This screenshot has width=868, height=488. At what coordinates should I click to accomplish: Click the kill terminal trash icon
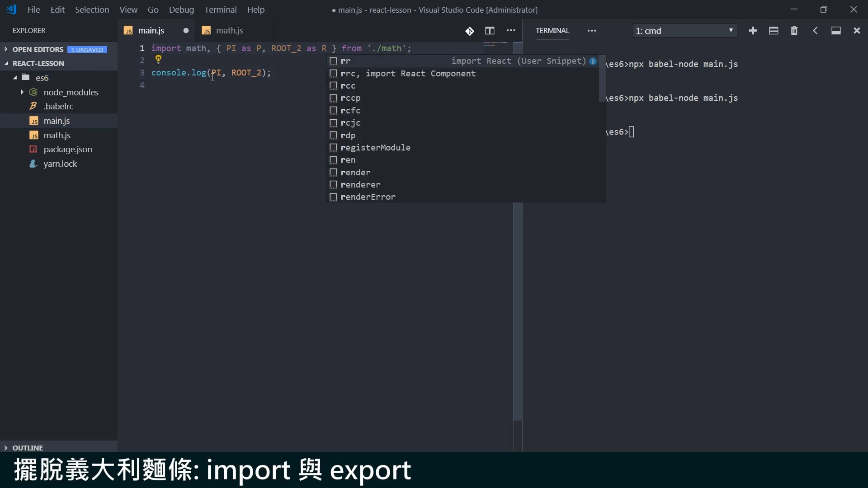(794, 31)
